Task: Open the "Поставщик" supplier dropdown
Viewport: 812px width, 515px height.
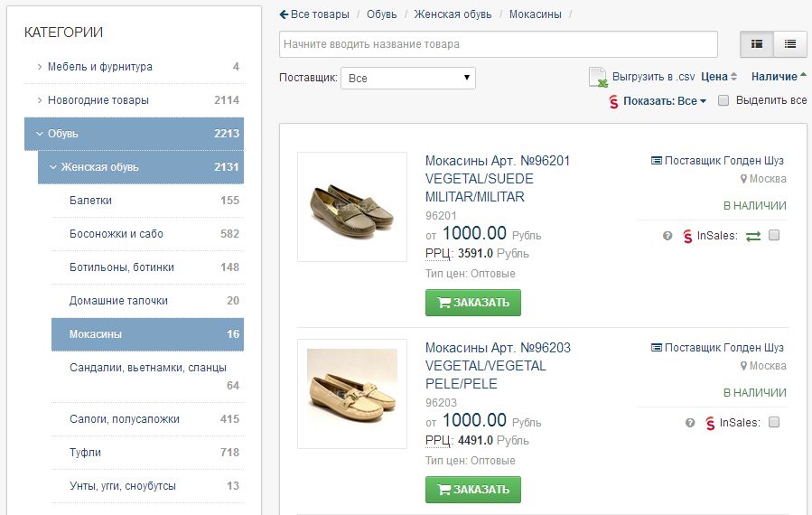Action: 408,79
